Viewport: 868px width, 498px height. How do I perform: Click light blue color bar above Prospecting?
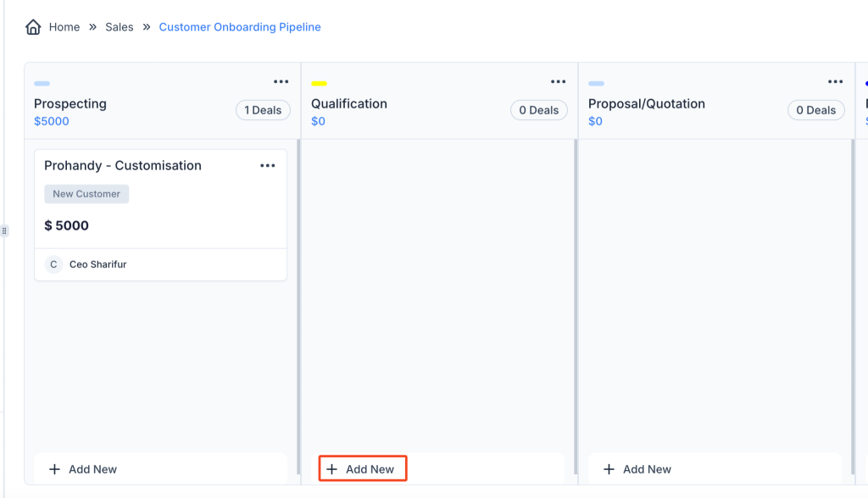[x=42, y=84]
